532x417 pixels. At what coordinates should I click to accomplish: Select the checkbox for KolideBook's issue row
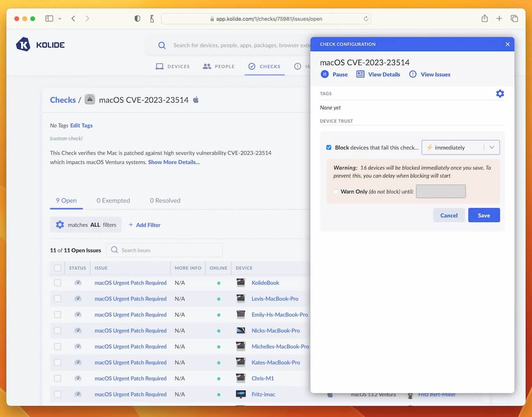click(57, 282)
